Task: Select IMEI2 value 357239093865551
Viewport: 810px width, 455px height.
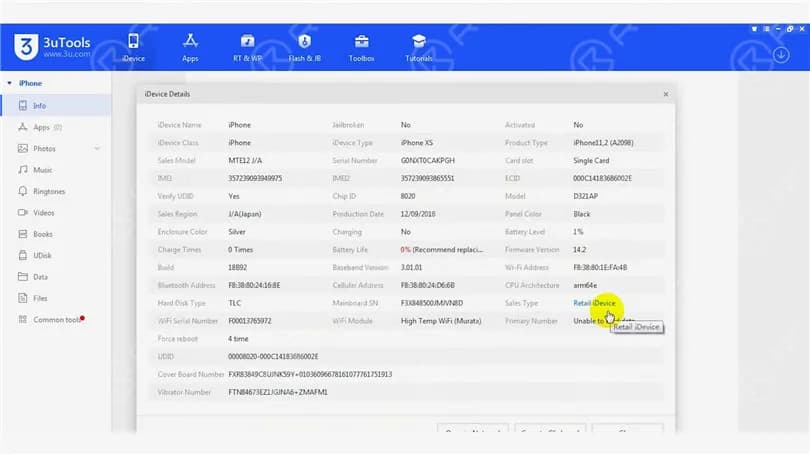Action: (428, 178)
